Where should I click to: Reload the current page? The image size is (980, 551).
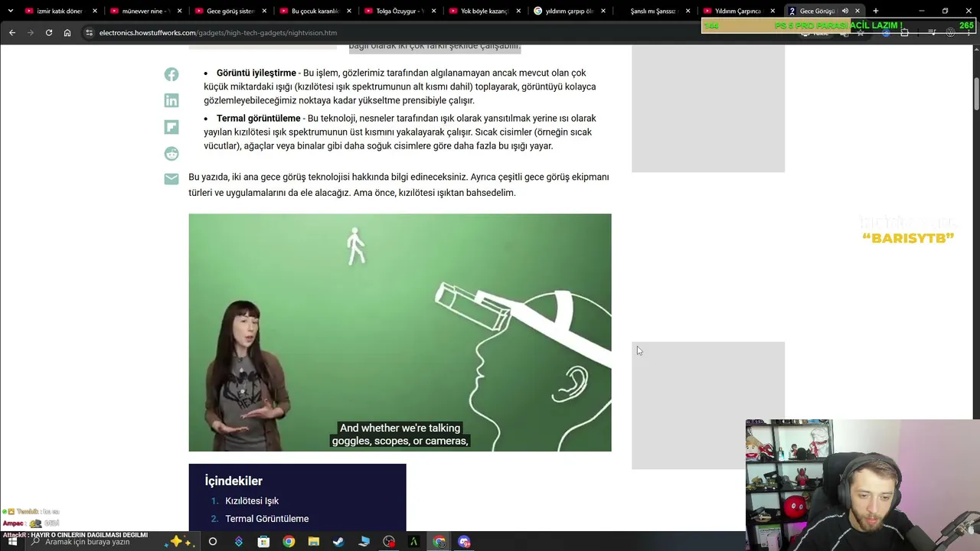49,33
